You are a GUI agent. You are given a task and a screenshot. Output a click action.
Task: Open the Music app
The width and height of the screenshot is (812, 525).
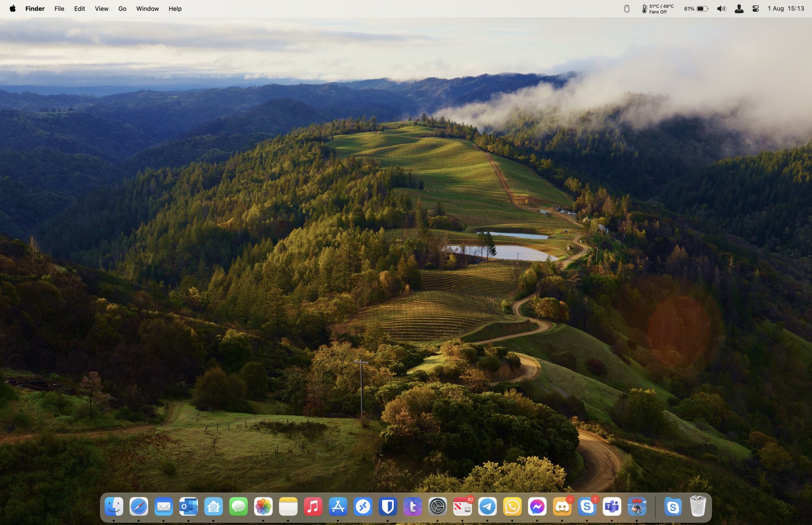313,506
